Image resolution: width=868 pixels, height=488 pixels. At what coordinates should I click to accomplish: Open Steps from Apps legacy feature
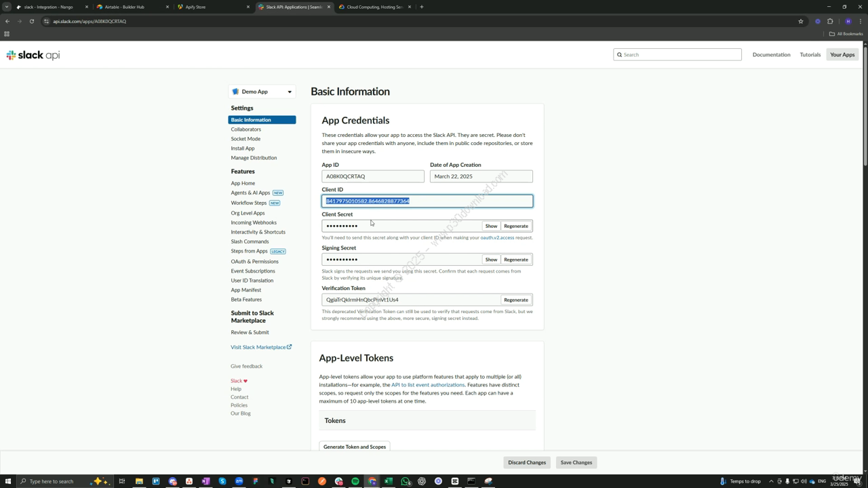click(249, 251)
